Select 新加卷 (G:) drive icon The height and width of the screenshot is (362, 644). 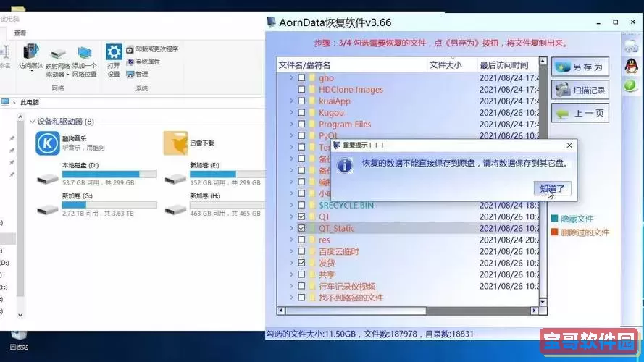[x=47, y=210]
